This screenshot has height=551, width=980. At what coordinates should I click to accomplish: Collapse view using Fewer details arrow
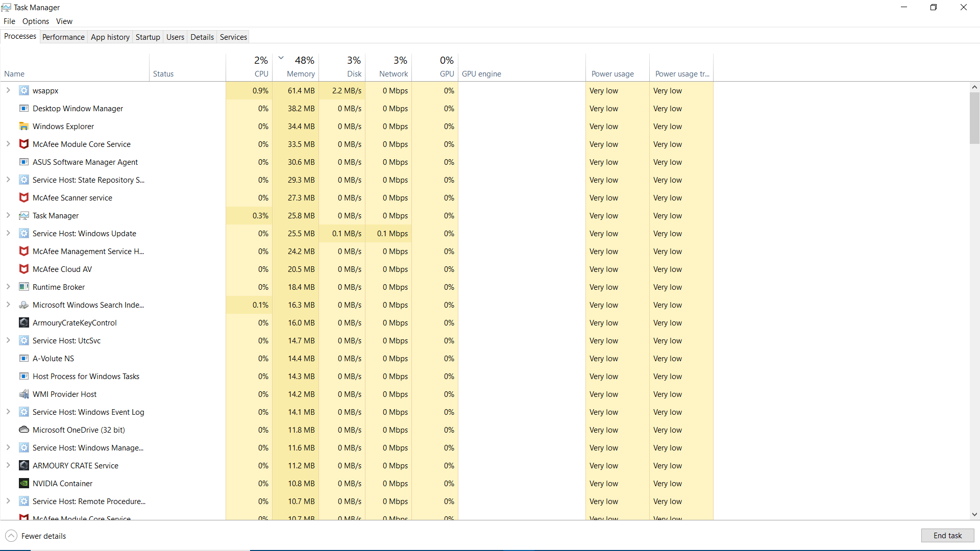point(11,536)
